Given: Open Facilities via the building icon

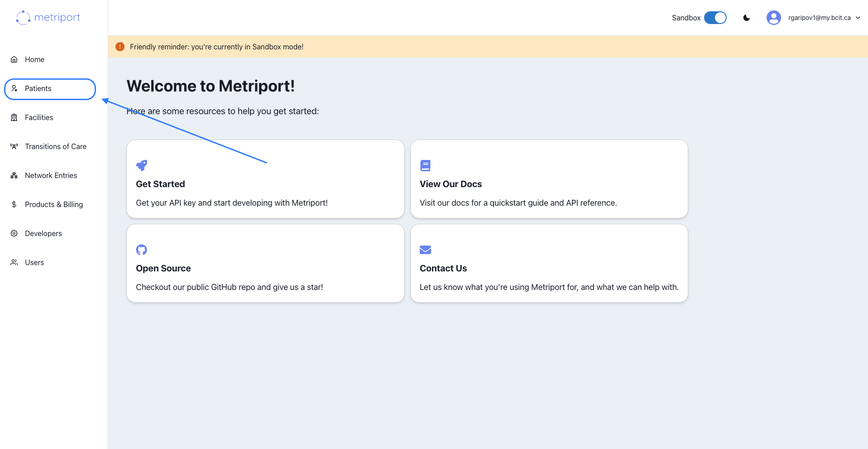Looking at the screenshot, I should point(14,117).
